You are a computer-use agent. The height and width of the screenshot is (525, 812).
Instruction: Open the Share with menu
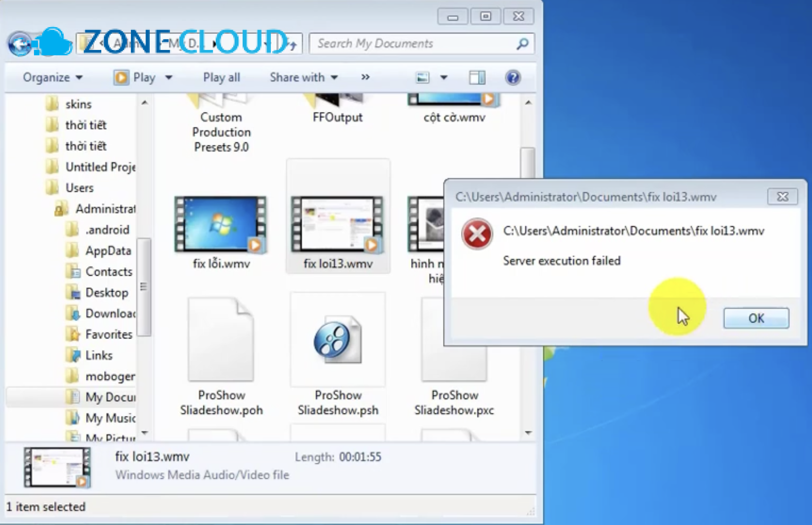click(304, 77)
